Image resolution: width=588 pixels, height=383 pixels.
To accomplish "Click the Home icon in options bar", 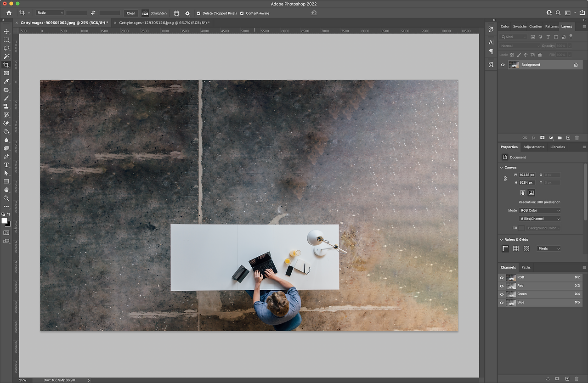I will pos(9,13).
